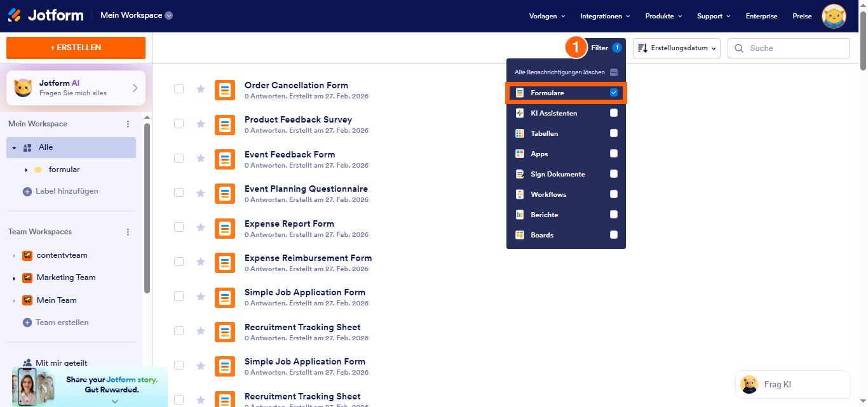The width and height of the screenshot is (868, 407).
Task: Star the Expense Reimbursement Form
Action: pyautogui.click(x=201, y=262)
